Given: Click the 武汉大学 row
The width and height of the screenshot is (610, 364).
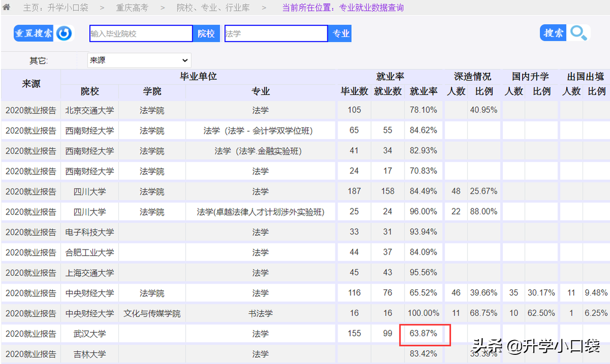Looking at the screenshot, I should click(89, 333).
